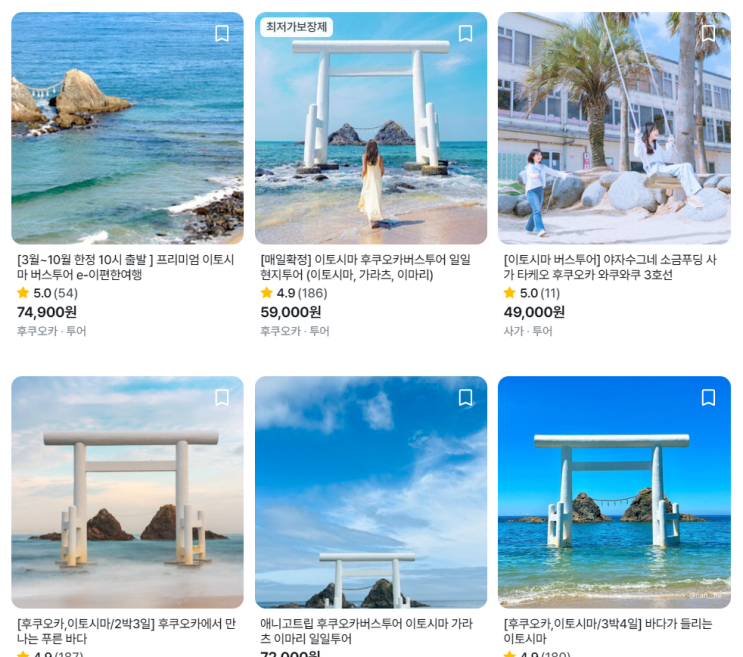Click the 5.0 (54) star rating

[47, 293]
